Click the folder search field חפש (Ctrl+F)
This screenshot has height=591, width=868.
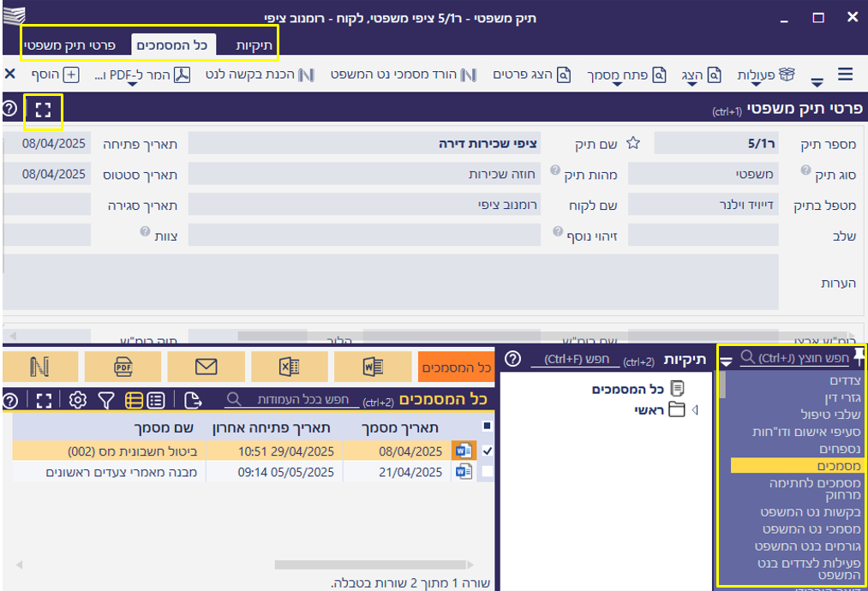[x=576, y=360]
